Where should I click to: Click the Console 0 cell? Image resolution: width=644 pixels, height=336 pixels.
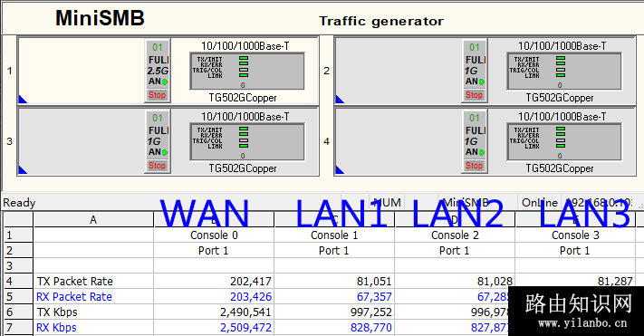tap(214, 235)
